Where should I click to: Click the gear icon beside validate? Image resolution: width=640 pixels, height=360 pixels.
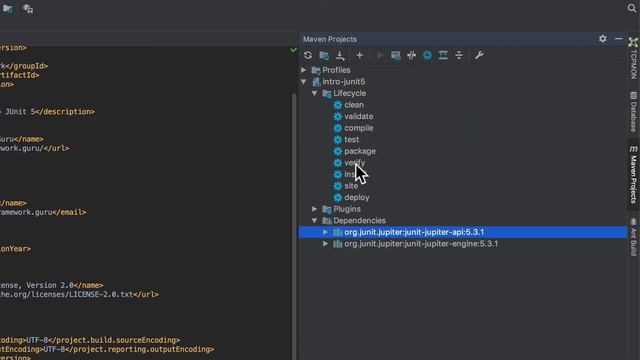click(338, 116)
